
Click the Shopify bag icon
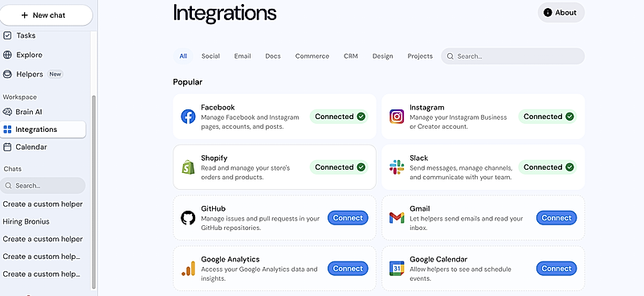click(188, 167)
